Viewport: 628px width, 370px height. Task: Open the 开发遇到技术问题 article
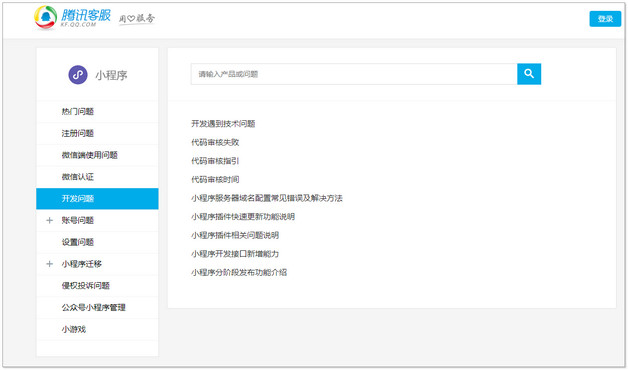pos(223,124)
